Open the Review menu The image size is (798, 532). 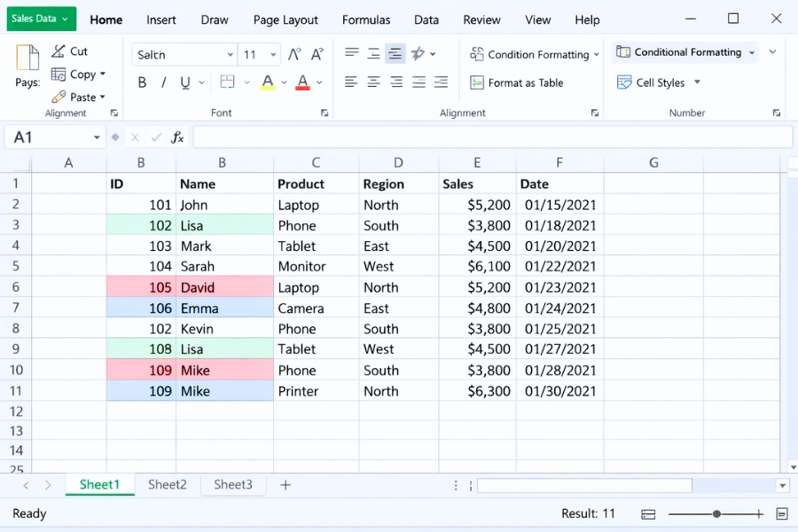coord(481,20)
